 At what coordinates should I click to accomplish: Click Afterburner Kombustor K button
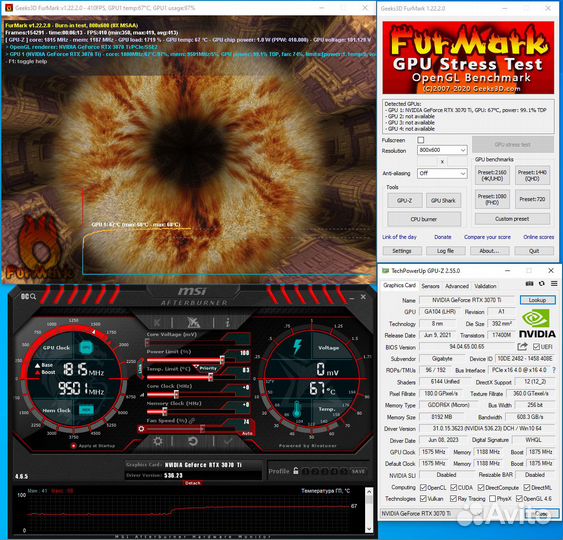click(157, 322)
